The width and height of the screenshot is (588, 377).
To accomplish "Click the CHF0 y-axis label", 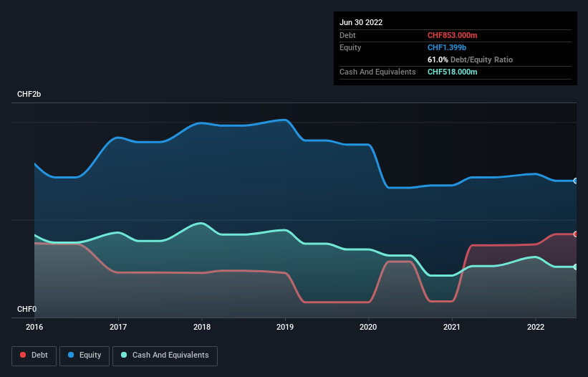I will [x=27, y=309].
